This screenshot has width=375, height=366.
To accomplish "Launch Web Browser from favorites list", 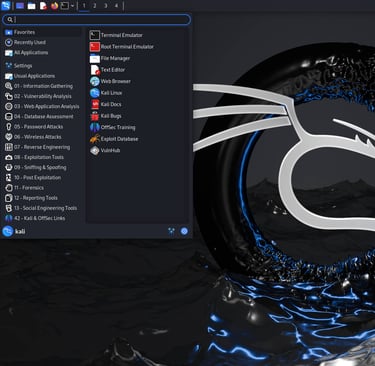I will (x=137, y=81).
